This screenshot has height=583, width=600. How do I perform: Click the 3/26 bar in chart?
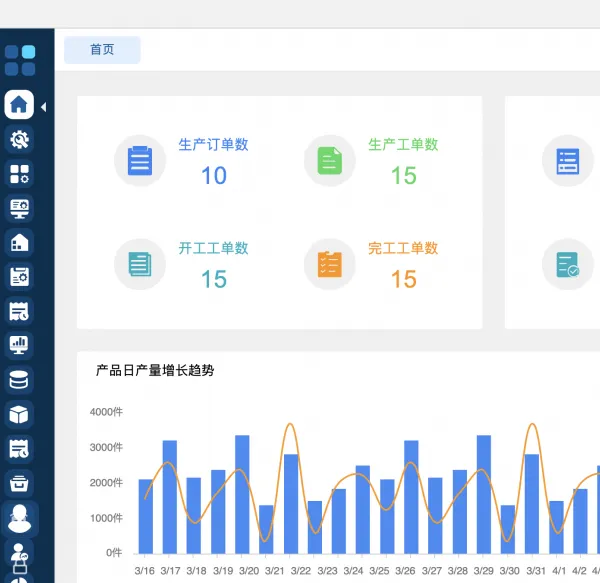coord(411,497)
